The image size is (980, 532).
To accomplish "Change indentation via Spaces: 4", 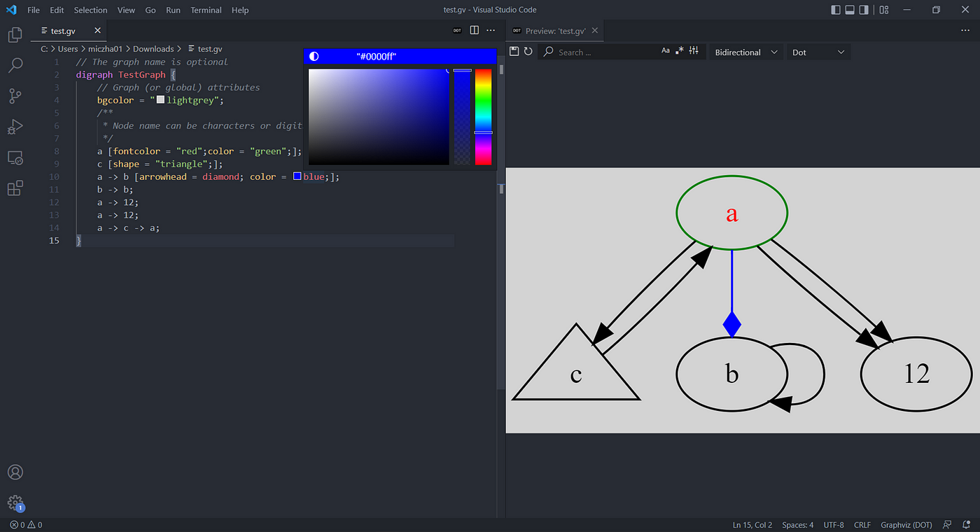I will pyautogui.click(x=798, y=525).
